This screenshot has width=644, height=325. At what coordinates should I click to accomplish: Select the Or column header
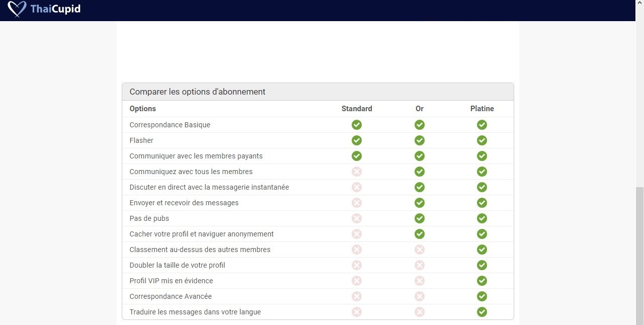tap(420, 109)
